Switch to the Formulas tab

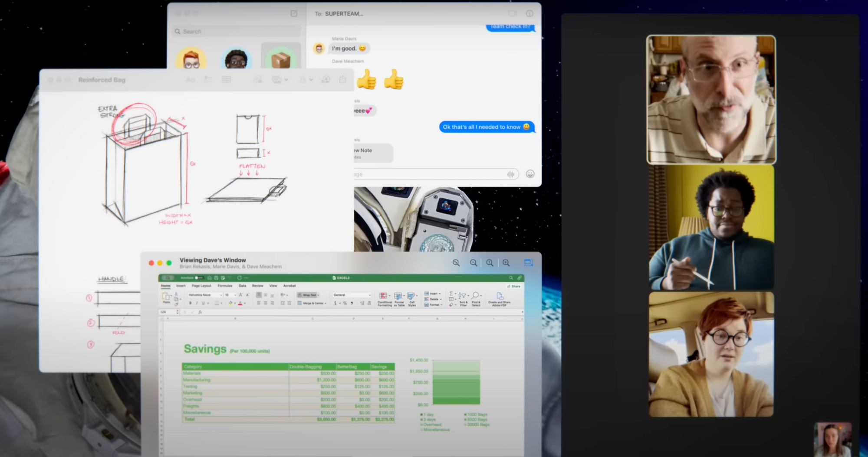[225, 286]
